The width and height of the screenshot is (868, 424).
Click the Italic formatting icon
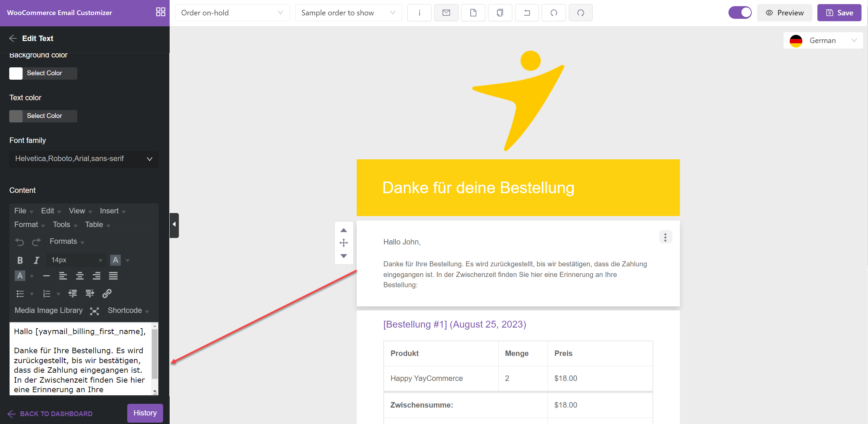(36, 260)
